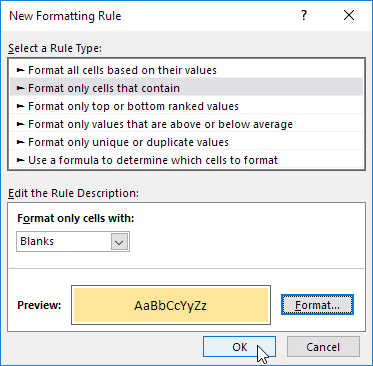Click arrow bullet beside 'above or below average'
Image resolution: width=373 pixels, height=366 pixels.
click(x=21, y=124)
